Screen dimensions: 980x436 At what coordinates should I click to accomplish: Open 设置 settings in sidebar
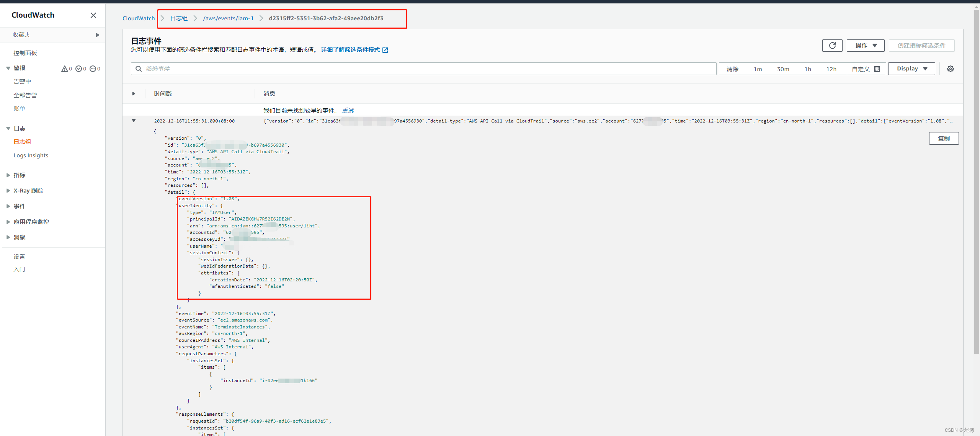(19, 257)
